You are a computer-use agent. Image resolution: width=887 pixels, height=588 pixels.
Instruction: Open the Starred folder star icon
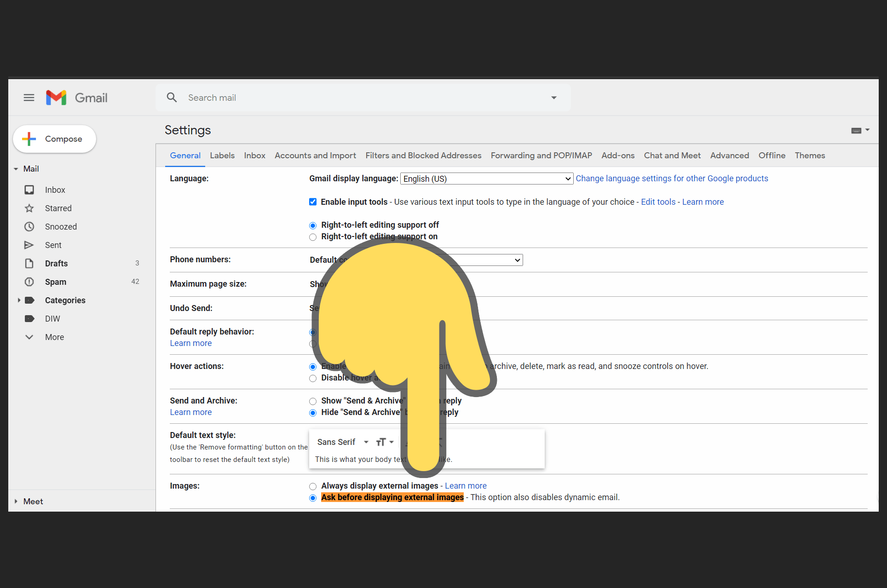(29, 208)
